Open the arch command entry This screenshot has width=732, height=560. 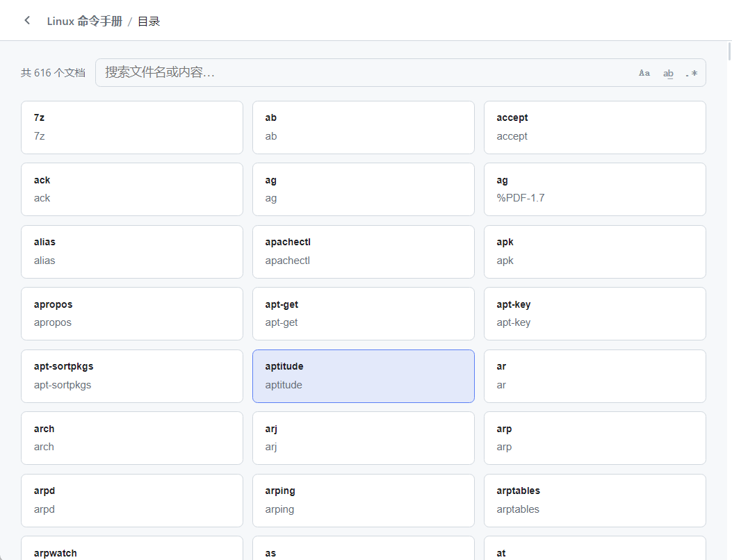click(x=132, y=438)
